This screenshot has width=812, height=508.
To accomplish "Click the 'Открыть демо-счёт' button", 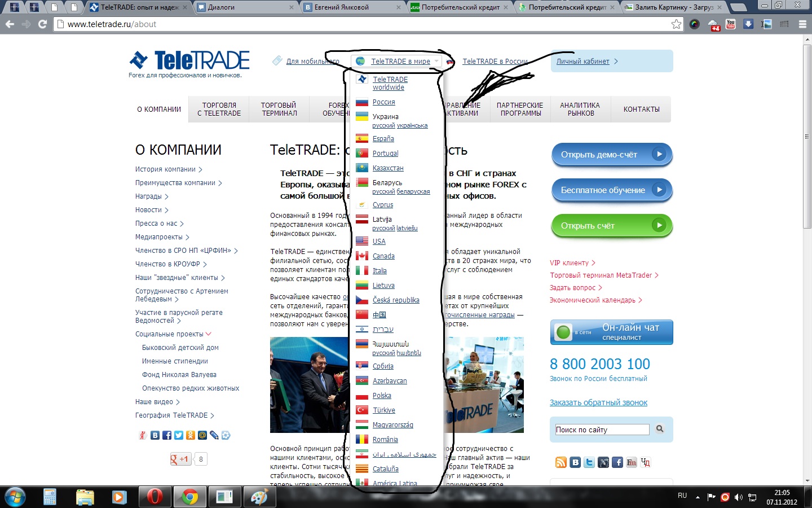I will pyautogui.click(x=612, y=155).
